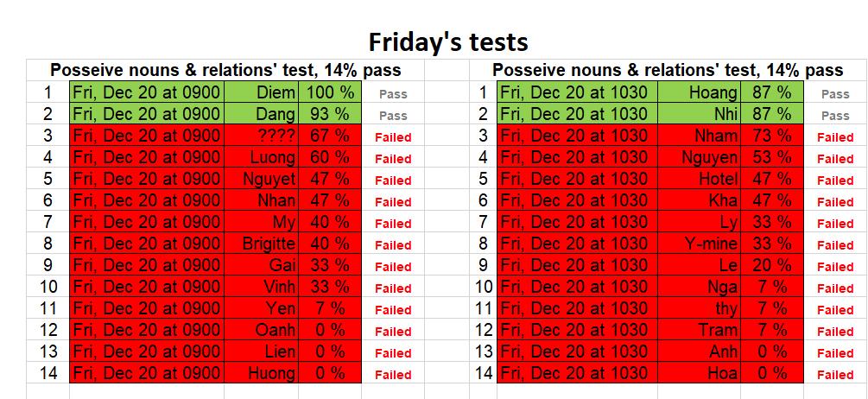This screenshot has height=399, width=868.
Task: Click row number 14 in left table
Action: [x=48, y=373]
